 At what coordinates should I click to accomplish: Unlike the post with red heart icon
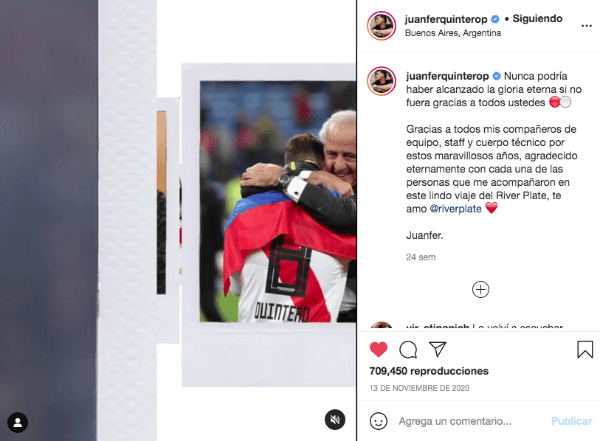click(x=378, y=349)
